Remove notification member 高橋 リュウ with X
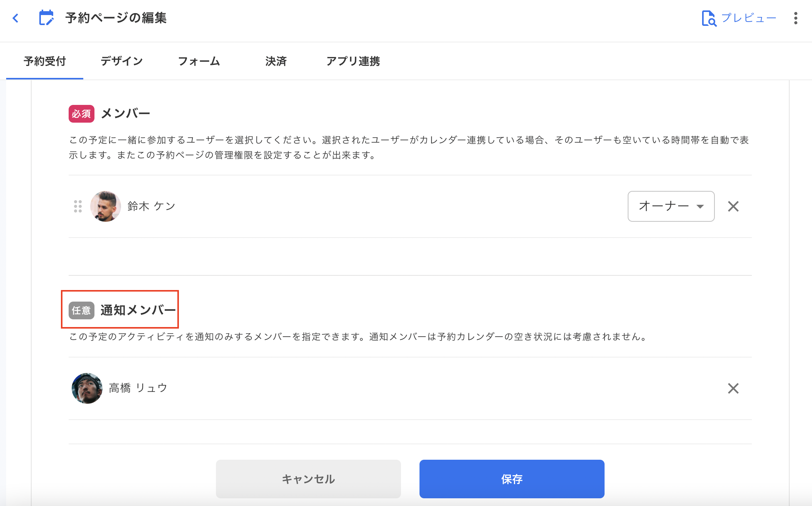This screenshot has height=506, width=812. (x=733, y=388)
